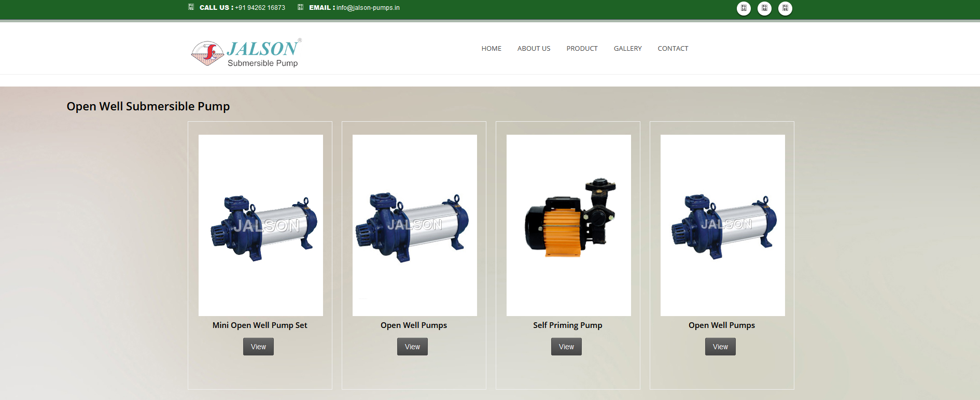980x400 pixels.
Task: Open the orange Self Priming Pump image
Action: pyautogui.click(x=569, y=225)
